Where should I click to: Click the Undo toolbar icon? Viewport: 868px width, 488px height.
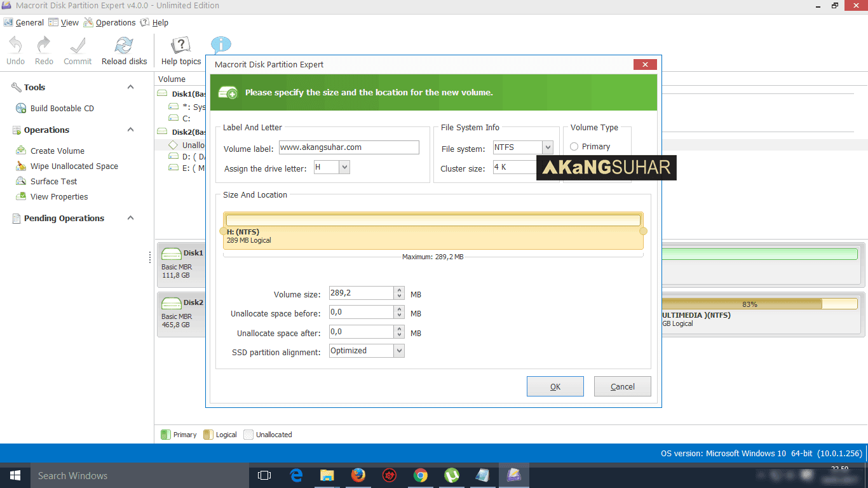coord(15,45)
